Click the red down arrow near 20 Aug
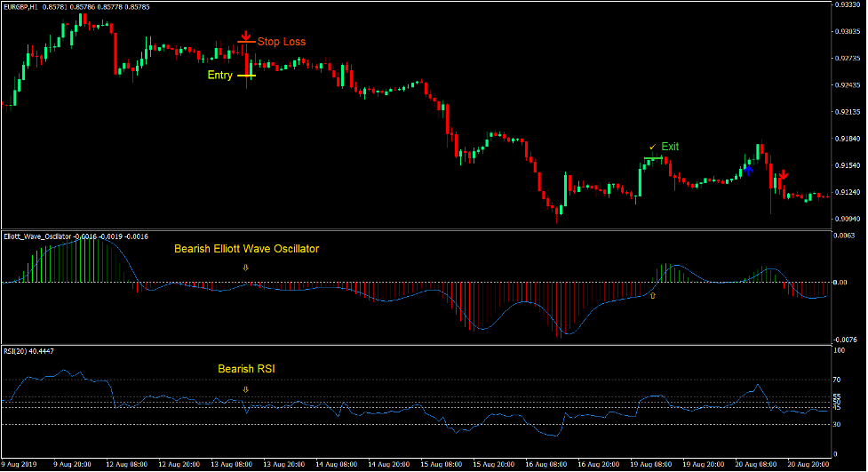 tap(783, 175)
